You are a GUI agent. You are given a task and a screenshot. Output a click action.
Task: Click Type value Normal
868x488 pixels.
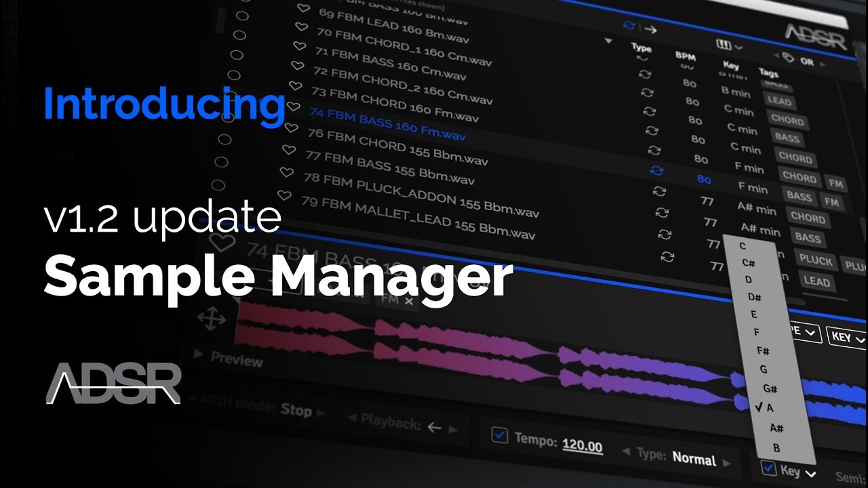click(x=694, y=459)
